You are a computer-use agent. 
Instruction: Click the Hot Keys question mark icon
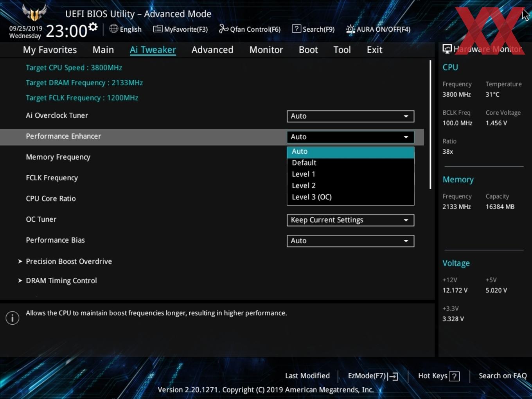[454, 376]
